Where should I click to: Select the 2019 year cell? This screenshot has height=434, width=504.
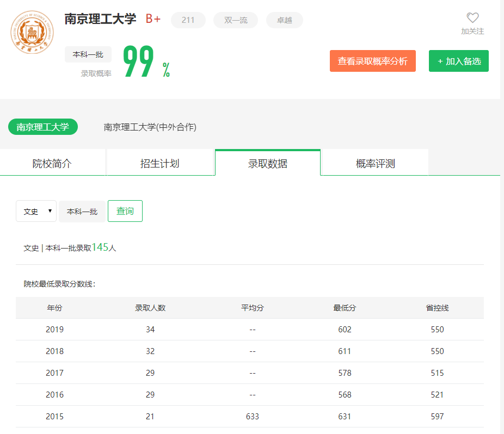[x=54, y=329]
